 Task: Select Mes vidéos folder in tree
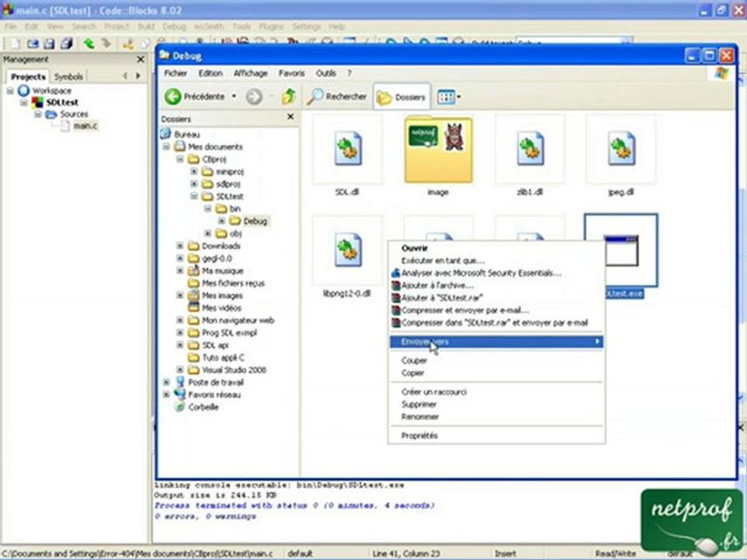[x=222, y=308]
